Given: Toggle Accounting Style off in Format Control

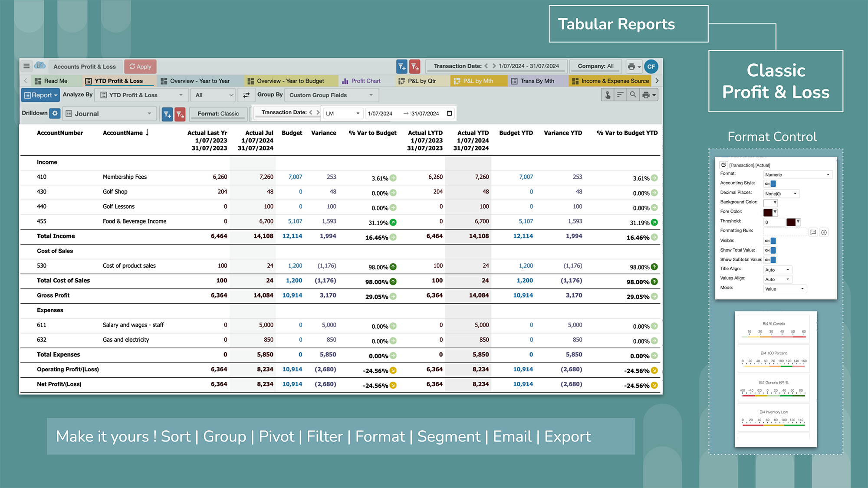Looking at the screenshot, I should [772, 183].
